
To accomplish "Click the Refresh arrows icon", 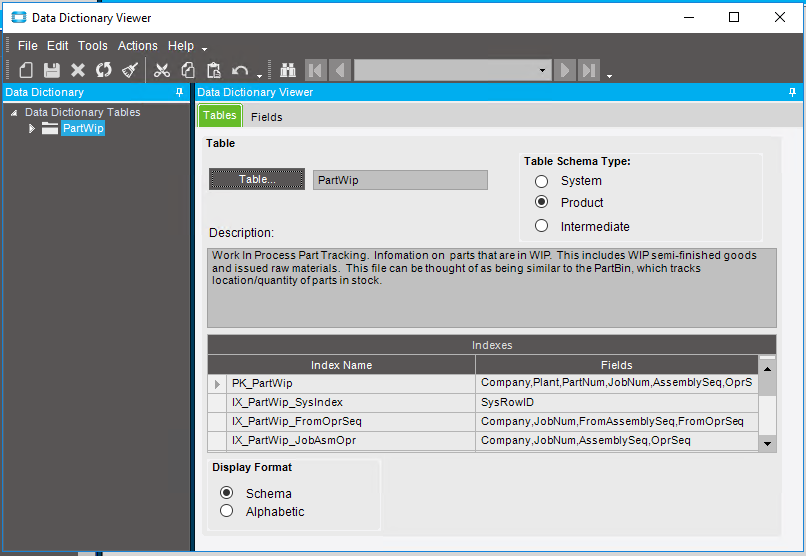I will point(104,70).
